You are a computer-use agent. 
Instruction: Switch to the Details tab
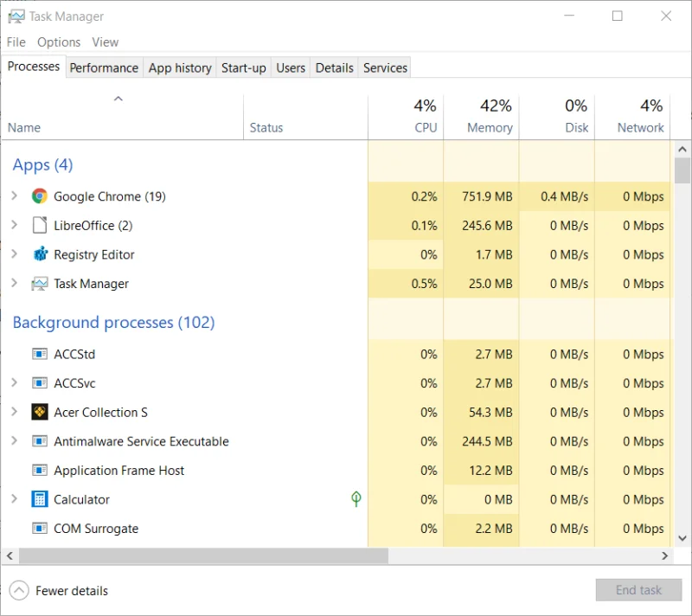(x=335, y=68)
